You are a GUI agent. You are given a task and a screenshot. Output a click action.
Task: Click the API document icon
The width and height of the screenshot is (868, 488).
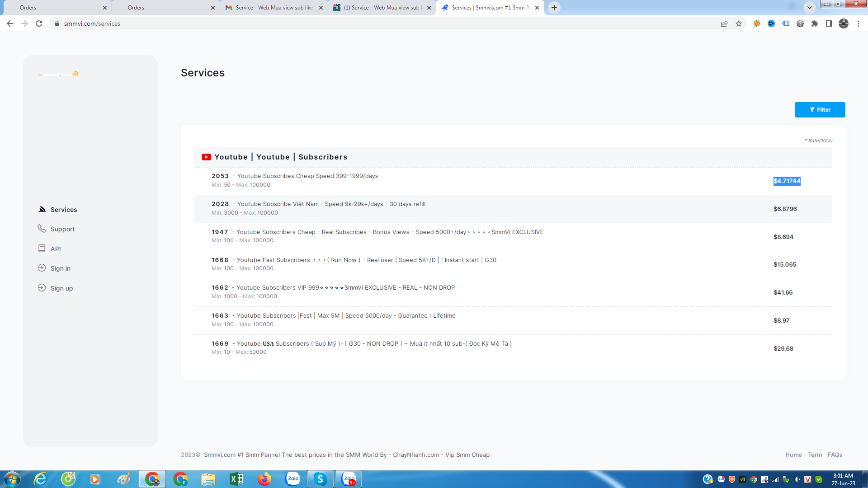[42, 249]
